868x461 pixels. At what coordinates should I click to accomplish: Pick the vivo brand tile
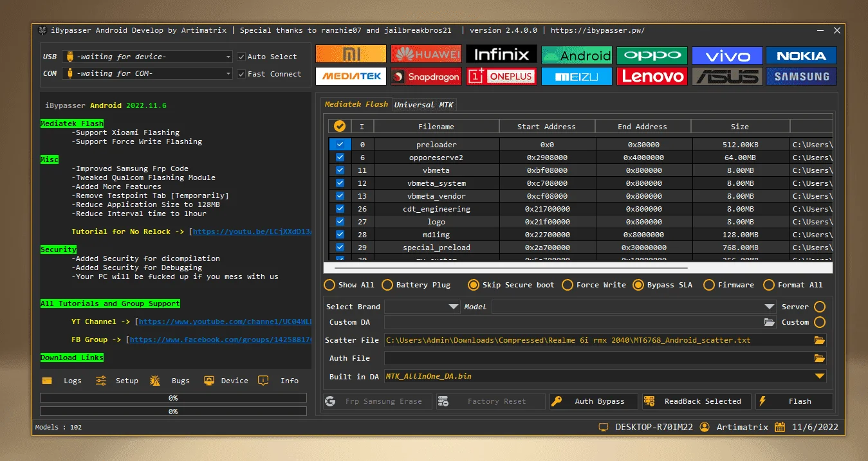[727, 55]
